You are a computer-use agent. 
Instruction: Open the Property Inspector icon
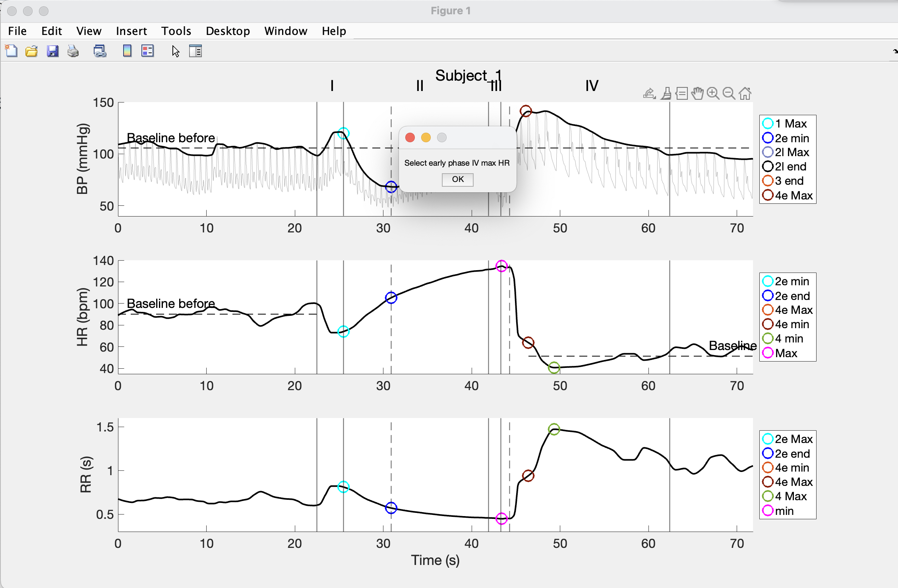(x=195, y=51)
